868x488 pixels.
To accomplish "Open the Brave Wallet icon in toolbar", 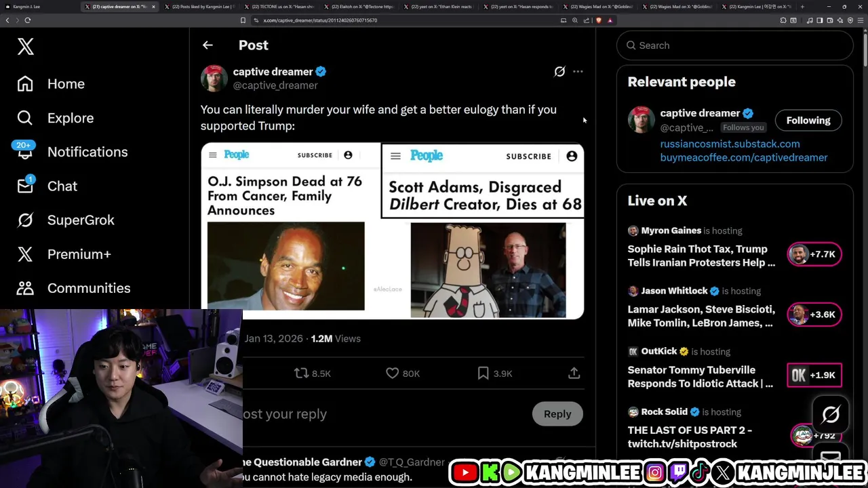I will point(829,20).
